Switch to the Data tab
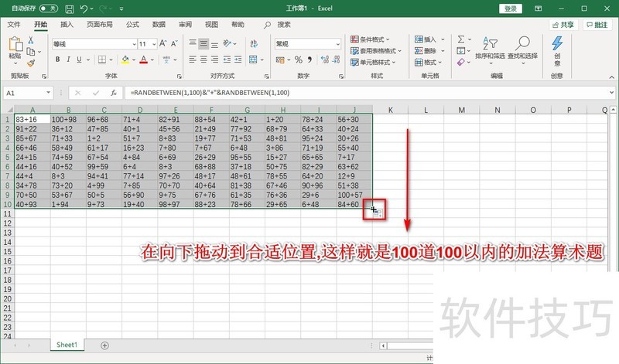Viewport: 619px width, 364px height. tap(159, 25)
